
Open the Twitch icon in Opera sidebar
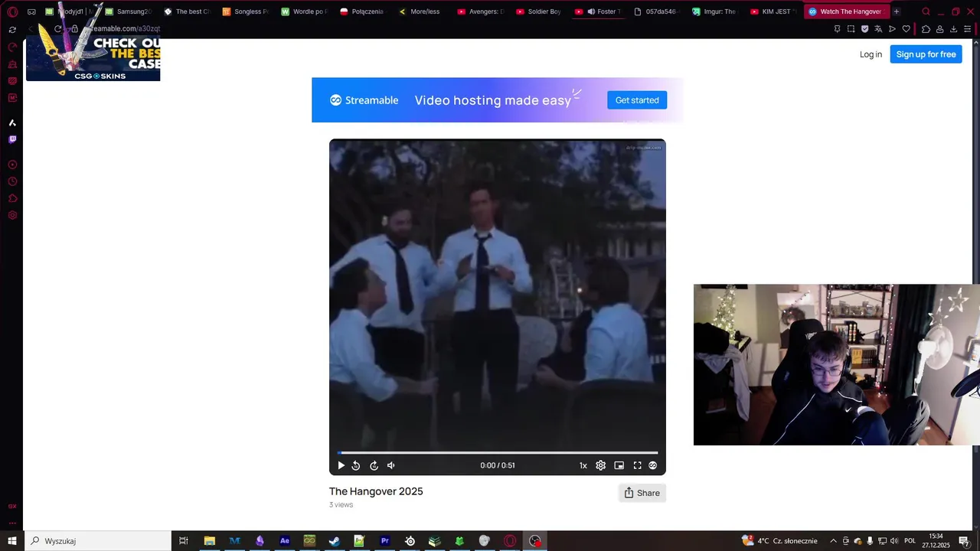(12, 139)
